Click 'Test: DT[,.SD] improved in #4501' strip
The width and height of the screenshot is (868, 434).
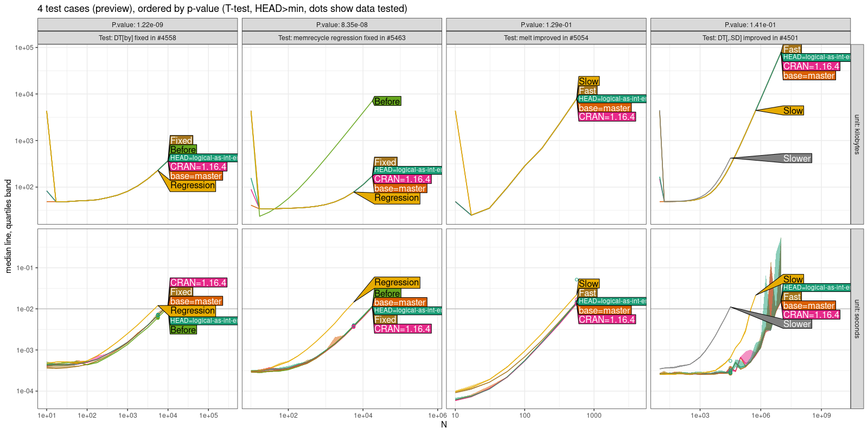(750, 38)
